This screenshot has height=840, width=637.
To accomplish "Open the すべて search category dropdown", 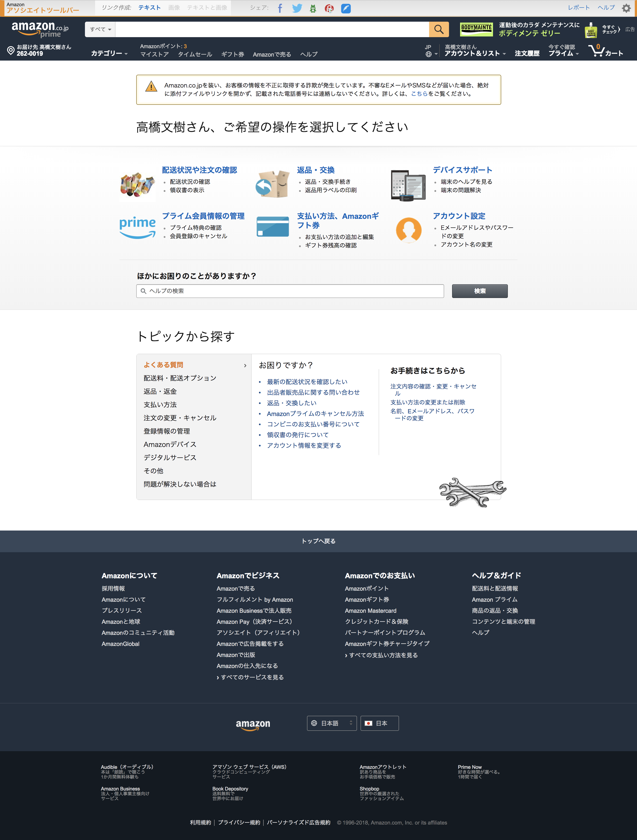I will point(100,29).
